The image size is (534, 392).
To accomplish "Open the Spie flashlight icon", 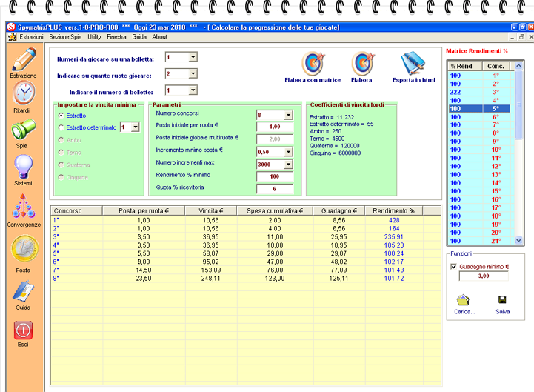I will (x=24, y=129).
